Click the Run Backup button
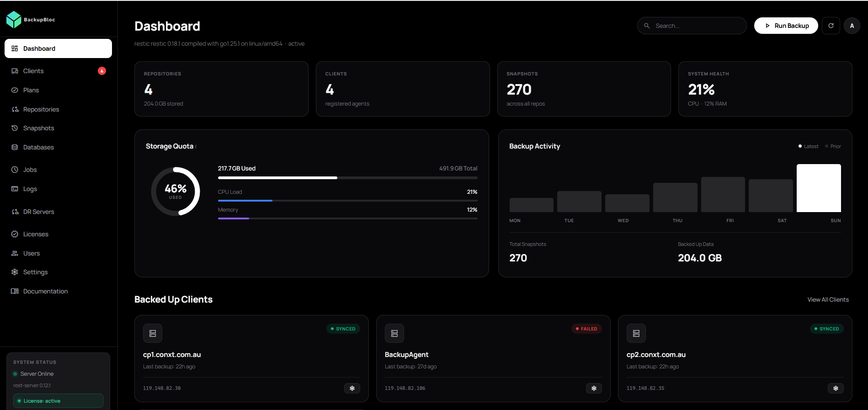 pyautogui.click(x=786, y=26)
